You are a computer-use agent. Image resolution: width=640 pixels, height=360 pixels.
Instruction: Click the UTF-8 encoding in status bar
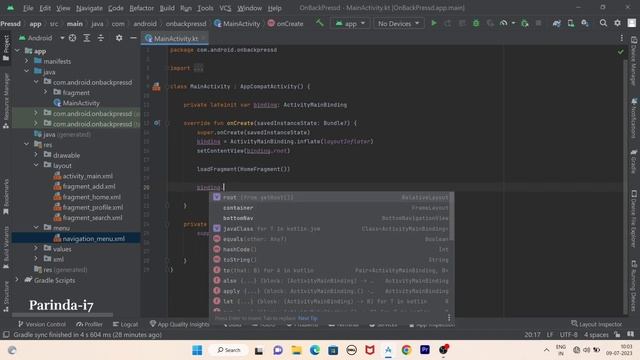tap(569, 335)
